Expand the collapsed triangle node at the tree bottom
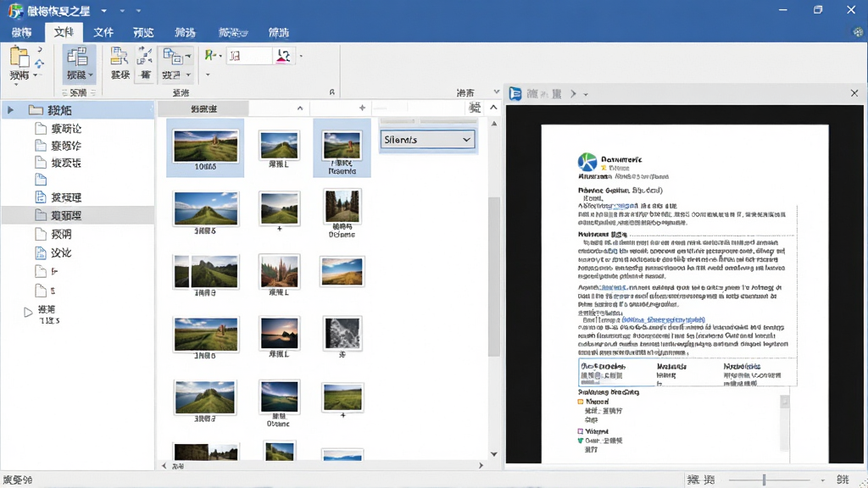Viewport: 868px width, 488px height. (28, 312)
